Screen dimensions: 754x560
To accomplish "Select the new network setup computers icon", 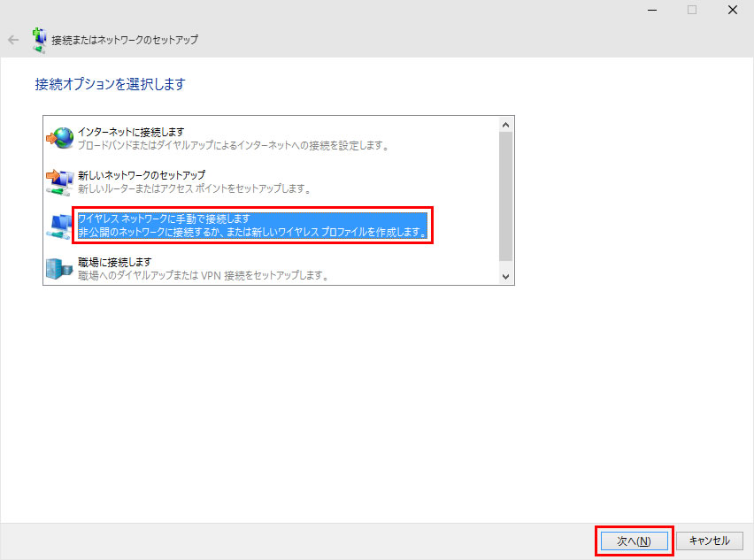I will pyautogui.click(x=59, y=181).
